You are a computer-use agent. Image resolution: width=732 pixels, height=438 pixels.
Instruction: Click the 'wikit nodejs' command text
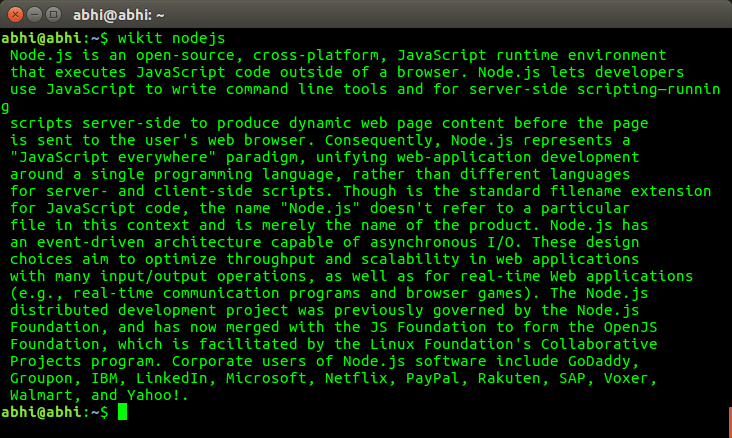[171, 38]
